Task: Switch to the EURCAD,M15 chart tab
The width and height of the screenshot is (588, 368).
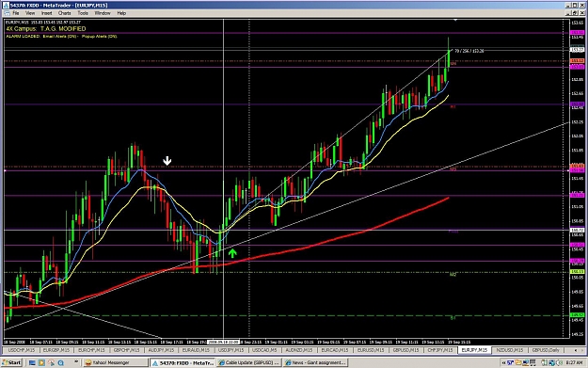Action: (335, 350)
